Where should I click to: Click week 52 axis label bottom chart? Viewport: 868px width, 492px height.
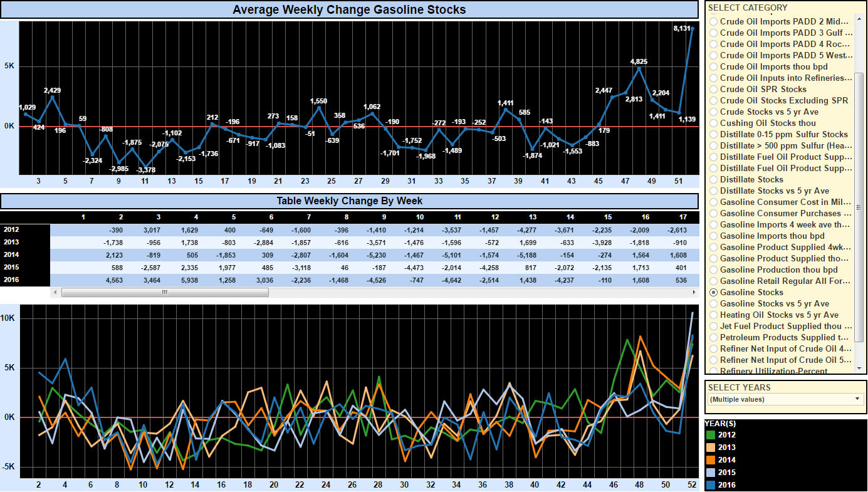pos(691,484)
